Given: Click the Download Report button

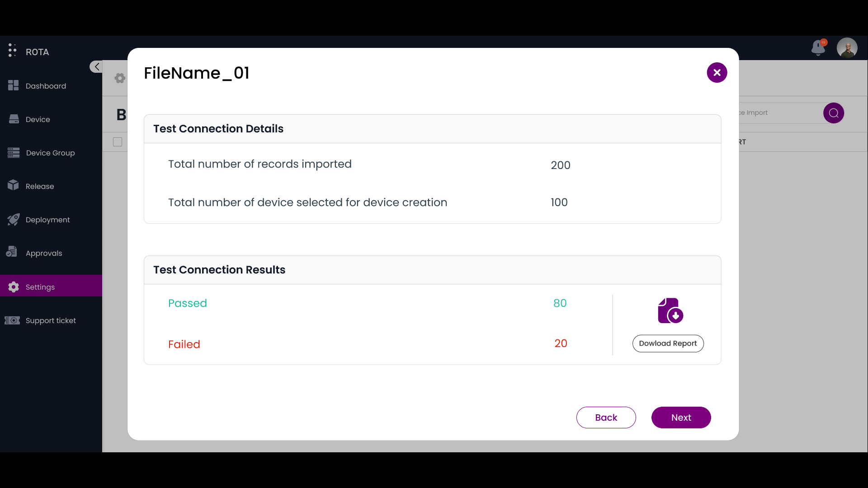Looking at the screenshot, I should point(668,343).
